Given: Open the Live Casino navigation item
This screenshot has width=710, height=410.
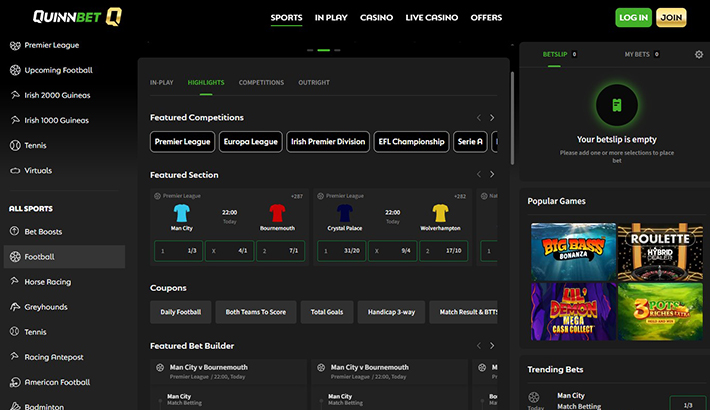Looking at the screenshot, I should pos(432,18).
